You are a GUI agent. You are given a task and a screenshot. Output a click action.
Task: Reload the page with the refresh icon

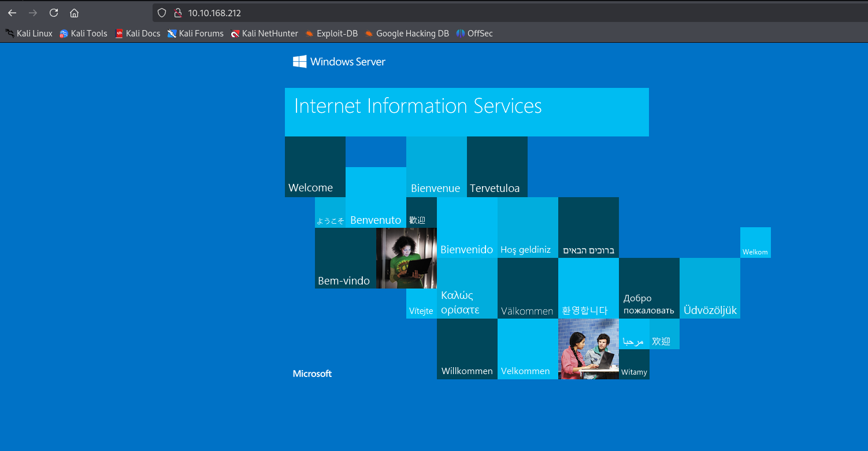[x=54, y=13]
